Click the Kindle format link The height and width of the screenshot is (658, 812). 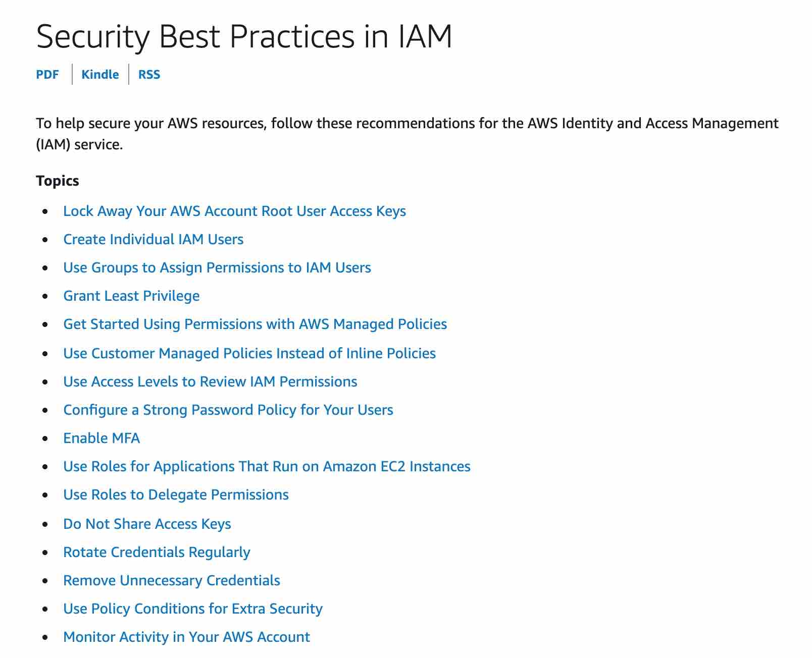pos(100,75)
